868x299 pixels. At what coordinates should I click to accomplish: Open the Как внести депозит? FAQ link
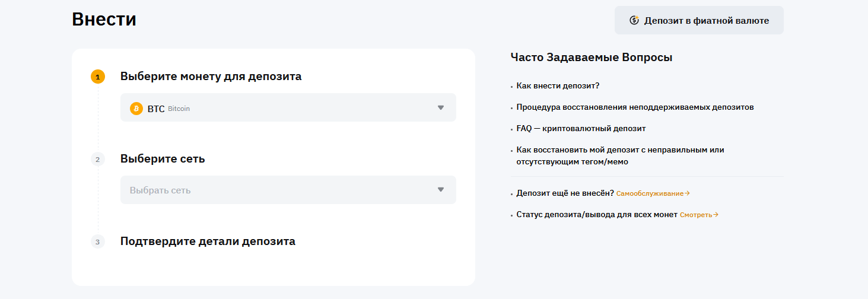[x=558, y=86]
